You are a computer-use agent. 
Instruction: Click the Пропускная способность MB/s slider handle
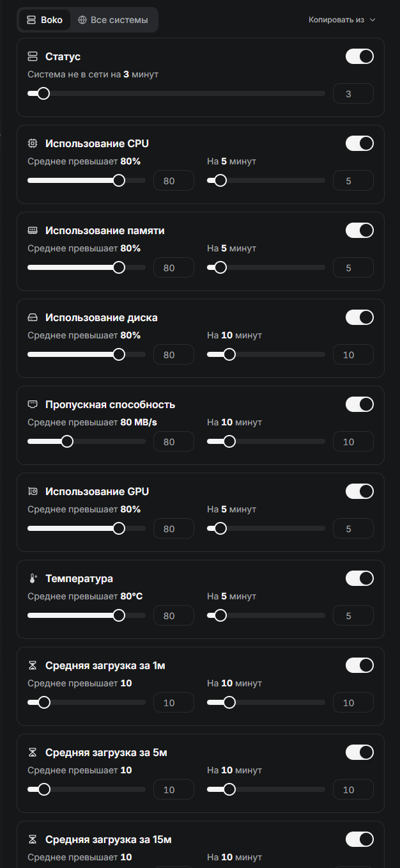click(x=67, y=441)
